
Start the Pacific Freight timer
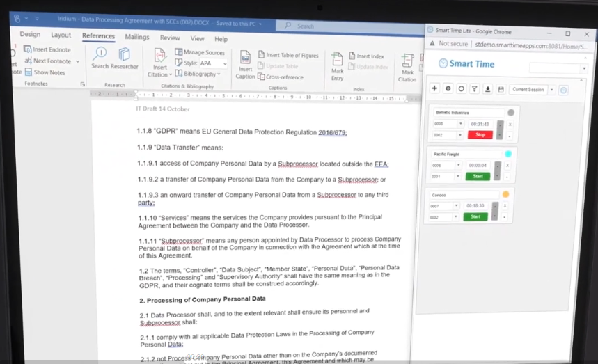point(478,176)
